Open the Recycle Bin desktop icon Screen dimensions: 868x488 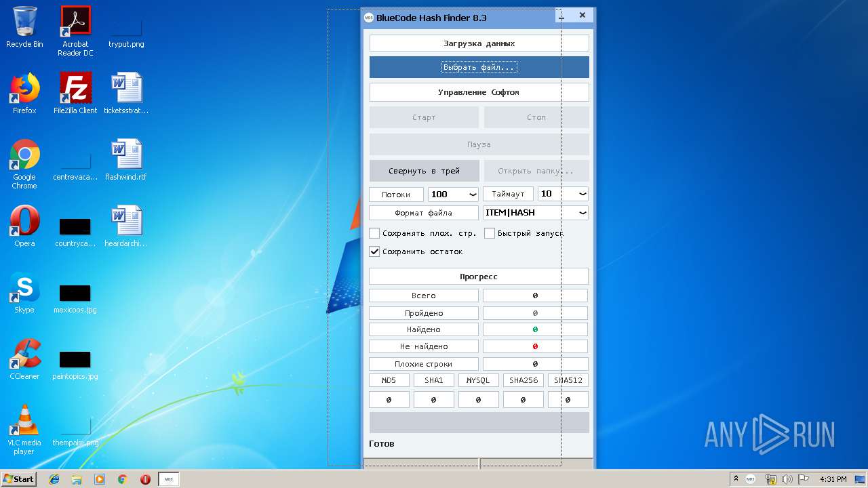(24, 27)
